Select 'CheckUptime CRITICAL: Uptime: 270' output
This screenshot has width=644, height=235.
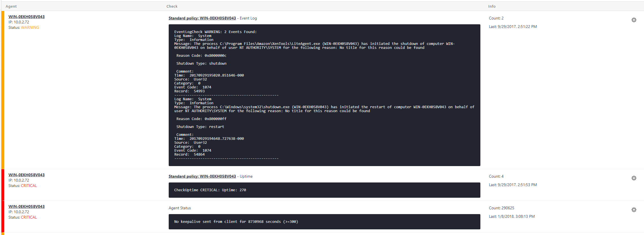pyautogui.click(x=210, y=190)
